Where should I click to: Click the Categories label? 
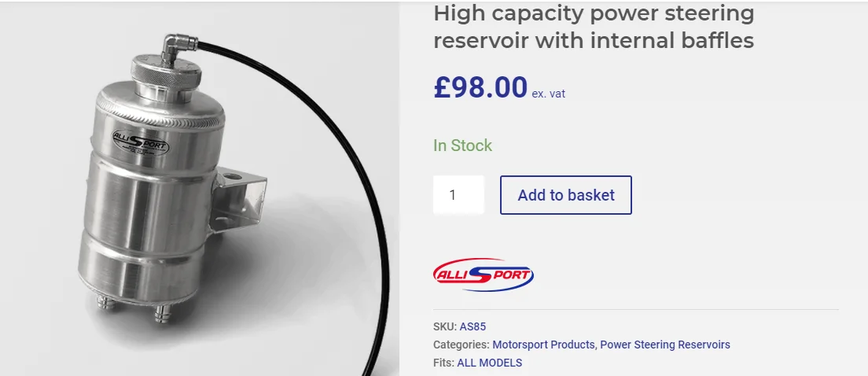(462, 345)
